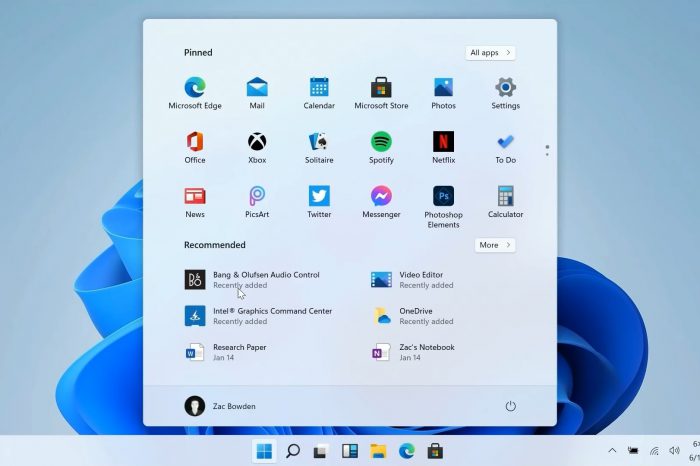Open Microsoft Store in pinned section
This screenshot has width=700, height=466.
pyautogui.click(x=381, y=93)
